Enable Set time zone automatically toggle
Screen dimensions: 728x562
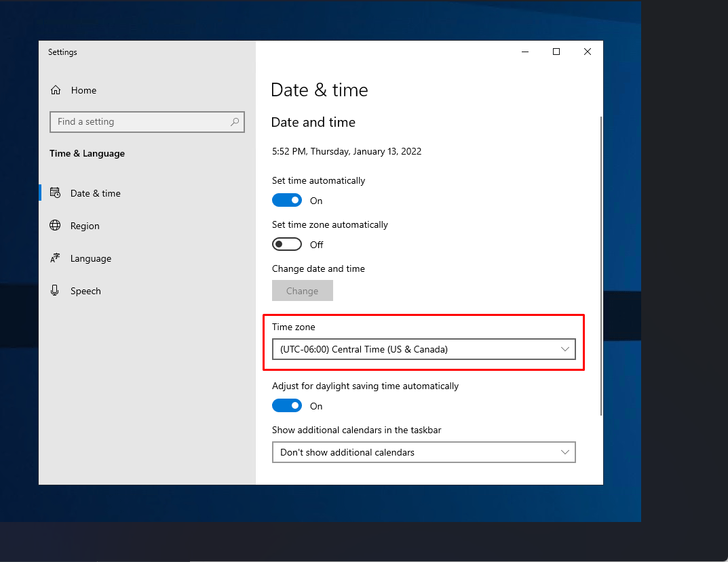click(x=287, y=244)
